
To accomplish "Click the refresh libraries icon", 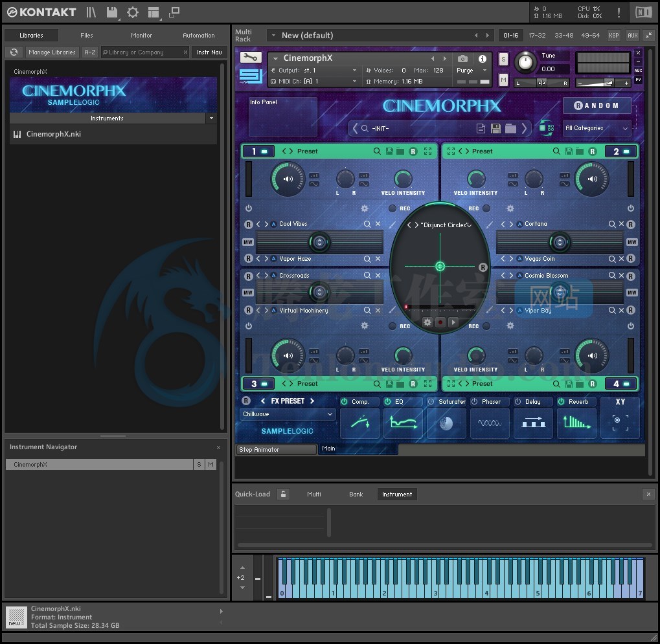I will [14, 52].
